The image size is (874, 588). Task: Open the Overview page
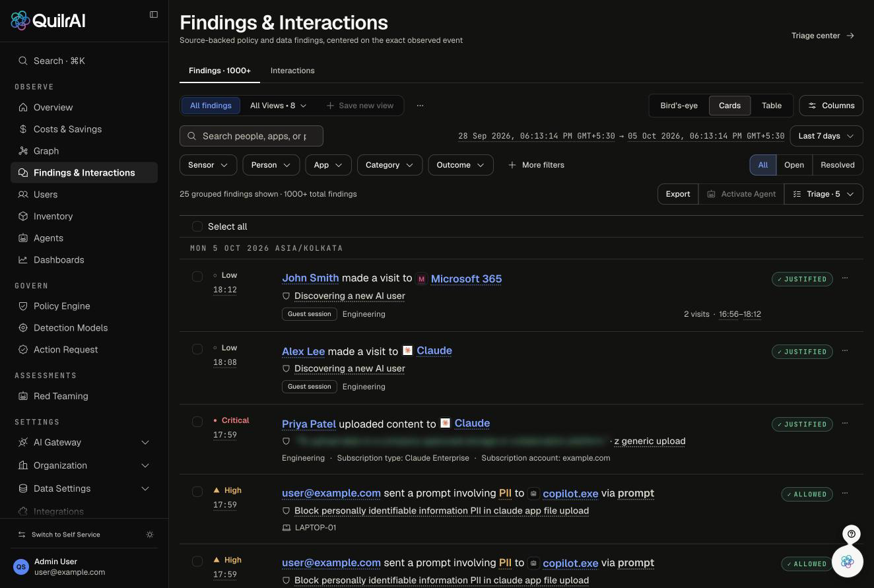(84, 108)
